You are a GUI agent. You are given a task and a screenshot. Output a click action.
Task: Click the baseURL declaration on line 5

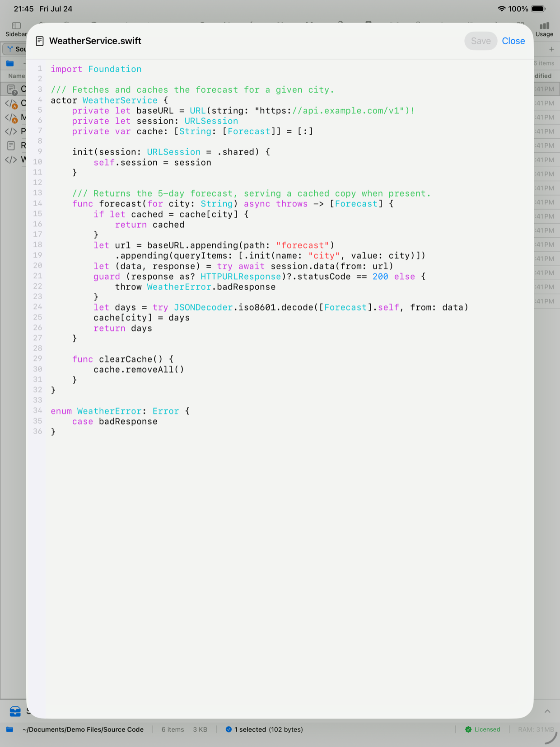click(243, 111)
